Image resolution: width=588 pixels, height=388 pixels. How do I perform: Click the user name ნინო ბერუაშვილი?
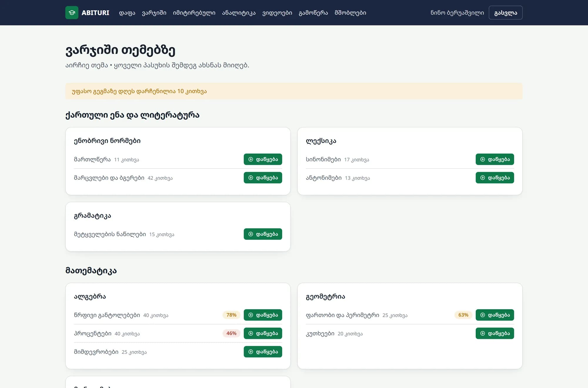tap(457, 13)
